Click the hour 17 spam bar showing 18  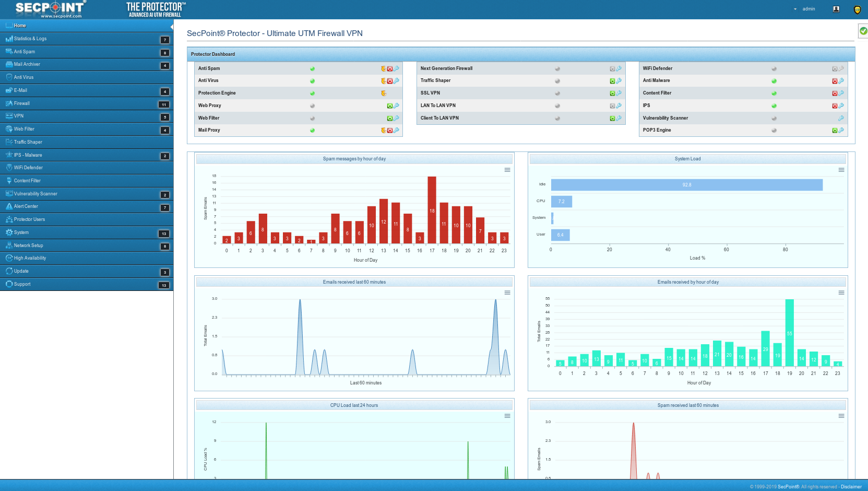click(x=432, y=210)
